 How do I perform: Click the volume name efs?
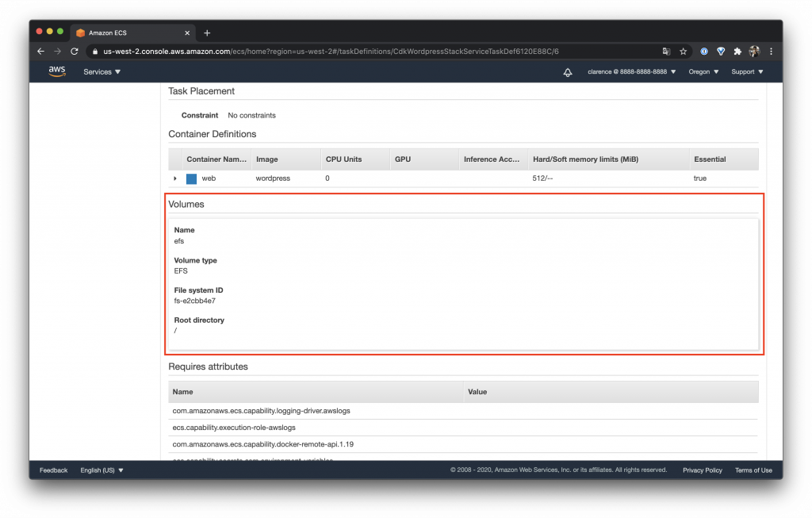coord(179,241)
